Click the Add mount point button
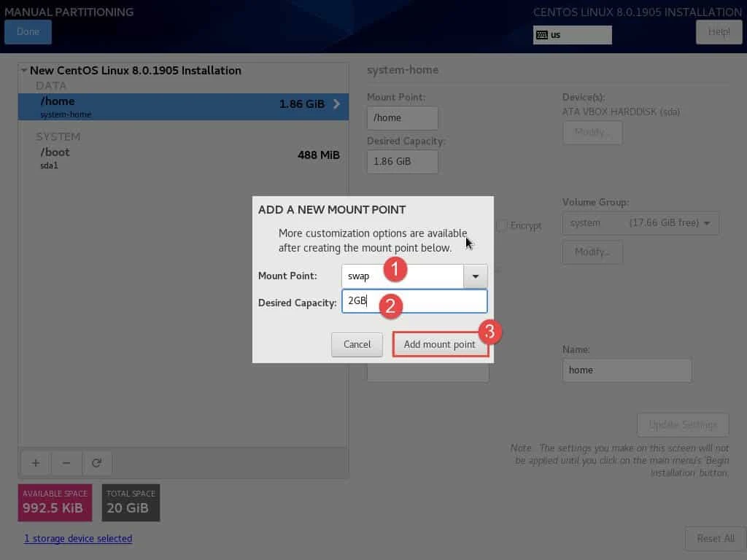 coord(441,344)
